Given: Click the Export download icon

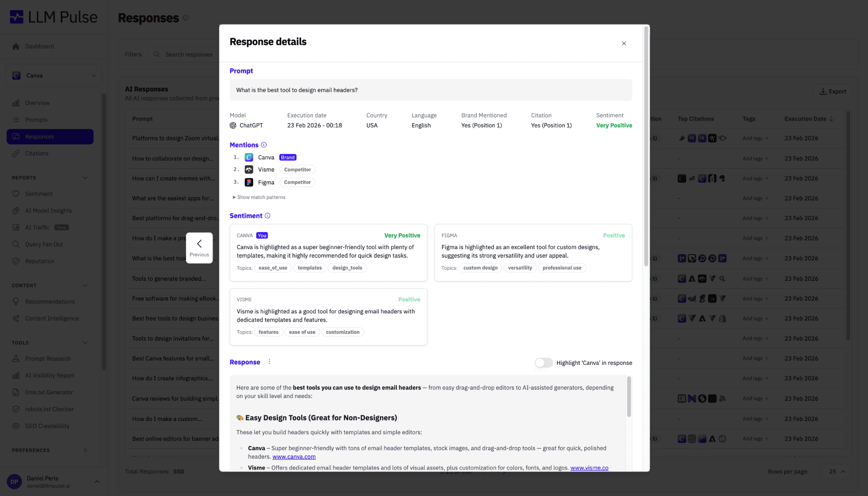Looking at the screenshot, I should coord(823,91).
